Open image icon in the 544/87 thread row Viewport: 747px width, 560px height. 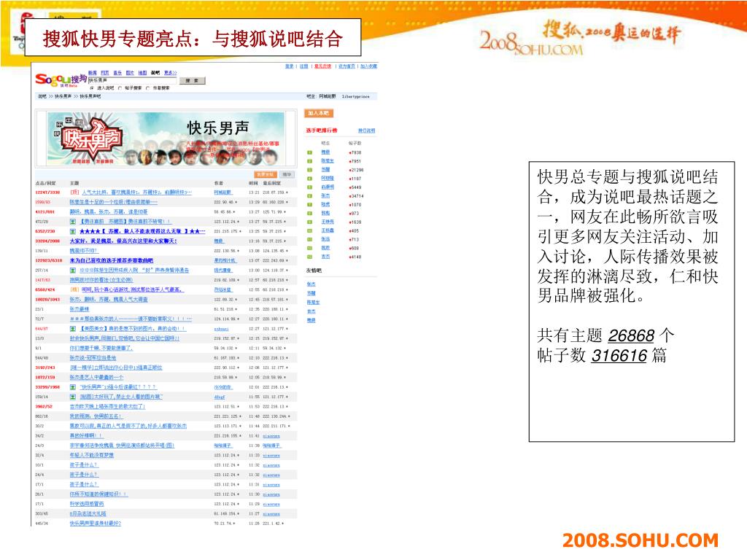pos(73,329)
